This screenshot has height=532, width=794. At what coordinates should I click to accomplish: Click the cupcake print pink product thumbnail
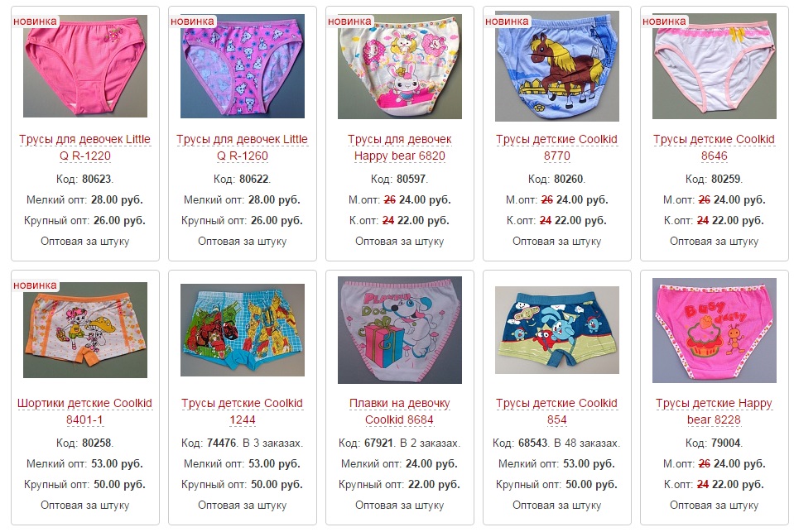click(714, 330)
